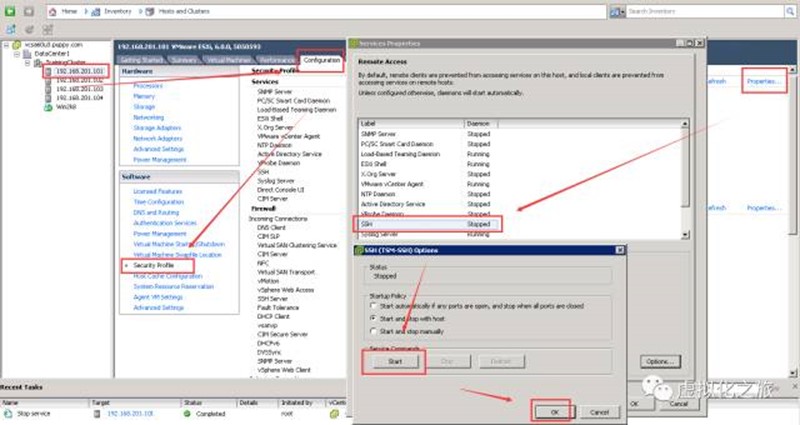Screen dimensions: 800x425
Task: Open Processors under Hardware
Action: click(148, 86)
